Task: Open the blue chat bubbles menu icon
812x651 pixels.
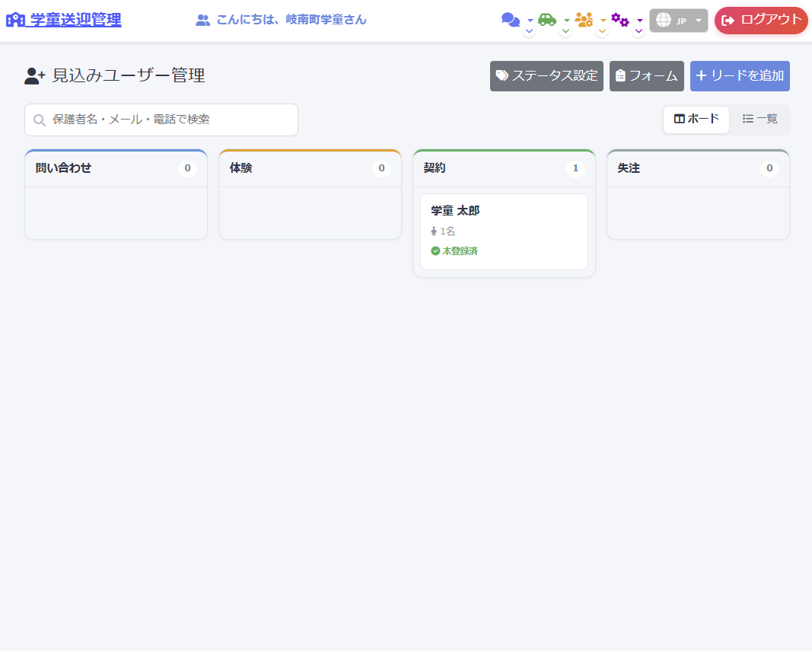Action: pos(511,20)
